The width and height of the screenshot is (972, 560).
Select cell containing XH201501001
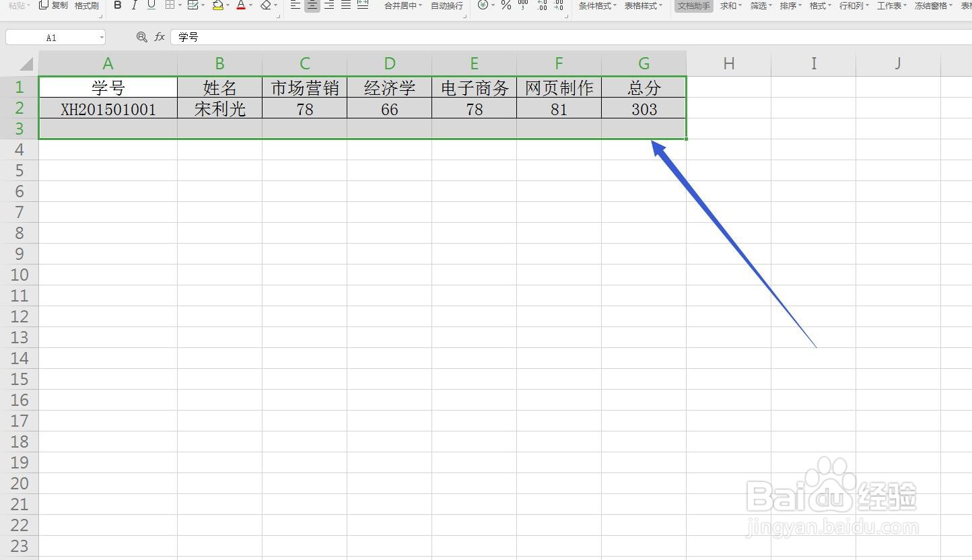pos(108,109)
